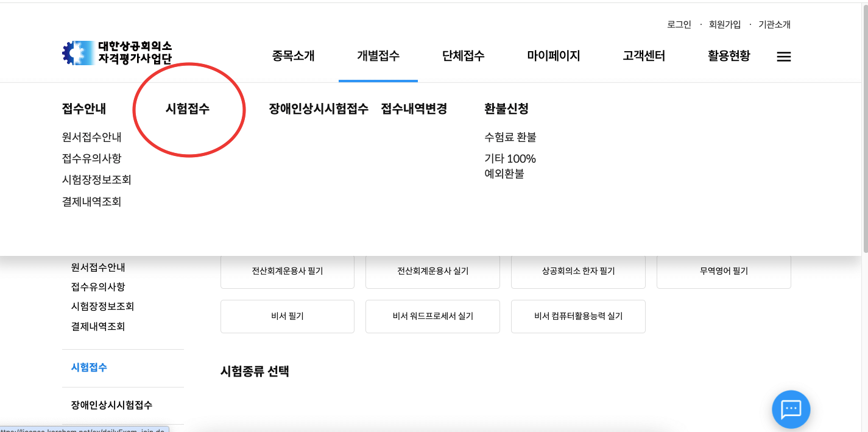
Task: Click the 활용현황 menu item
Action: [729, 55]
